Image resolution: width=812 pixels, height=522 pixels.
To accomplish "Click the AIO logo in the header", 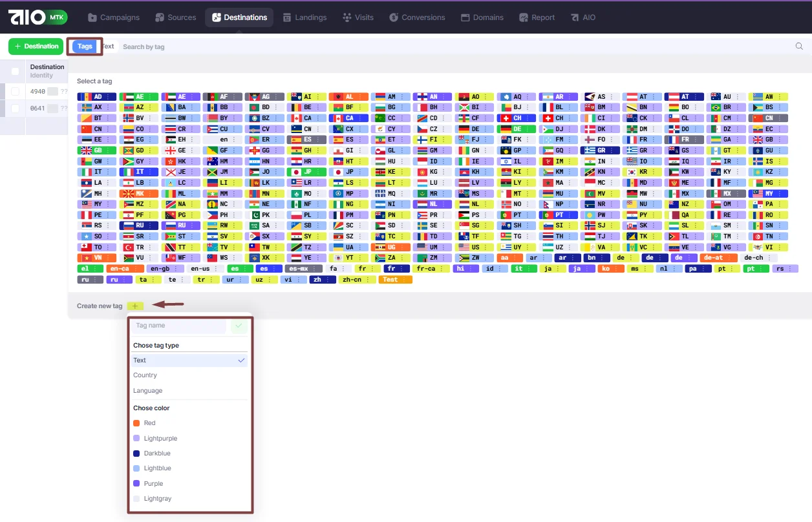I will (x=39, y=17).
